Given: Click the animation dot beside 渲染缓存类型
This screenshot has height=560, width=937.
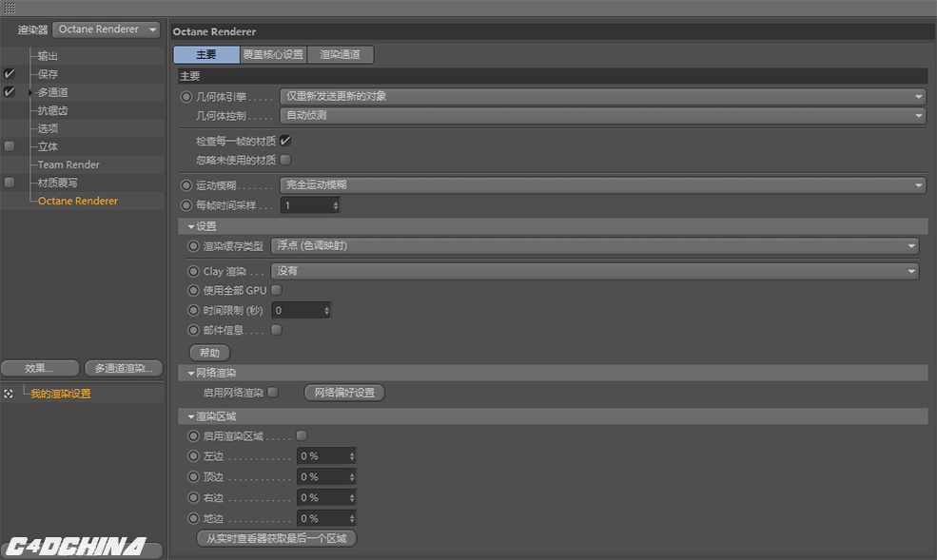Looking at the screenshot, I should pyautogui.click(x=193, y=246).
